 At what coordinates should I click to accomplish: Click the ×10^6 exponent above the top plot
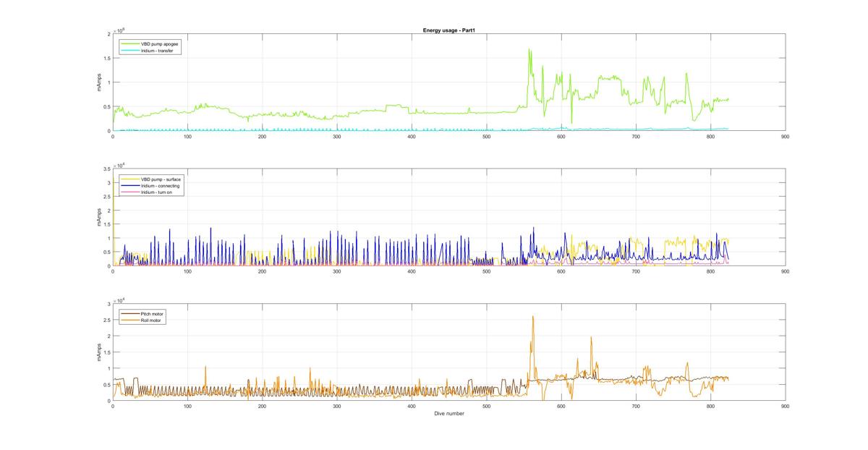click(x=120, y=30)
